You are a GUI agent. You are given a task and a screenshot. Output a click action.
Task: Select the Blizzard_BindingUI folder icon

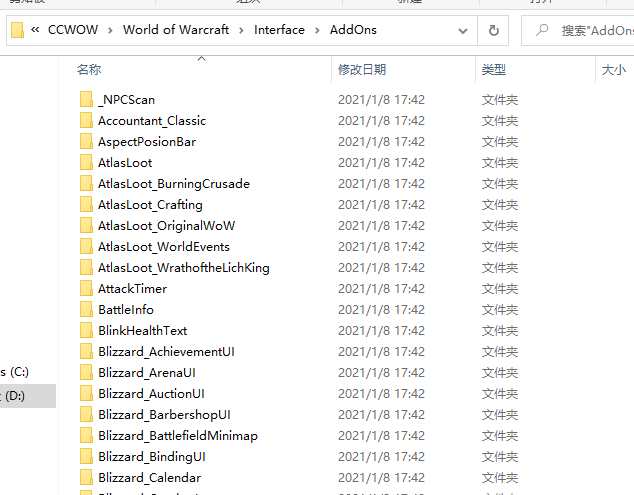click(x=86, y=457)
